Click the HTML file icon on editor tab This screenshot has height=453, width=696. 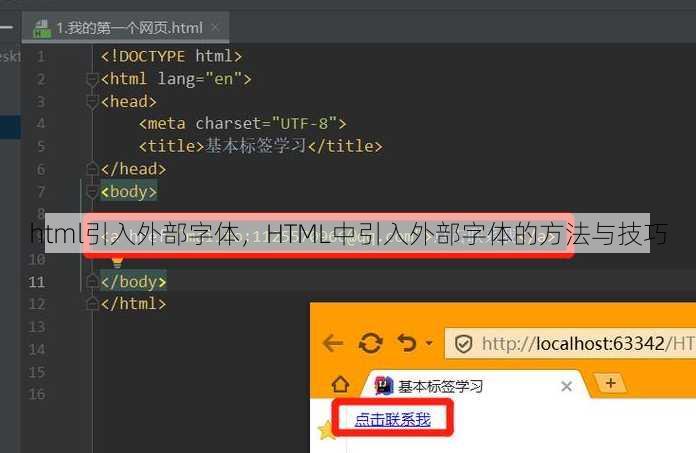click(x=42, y=29)
